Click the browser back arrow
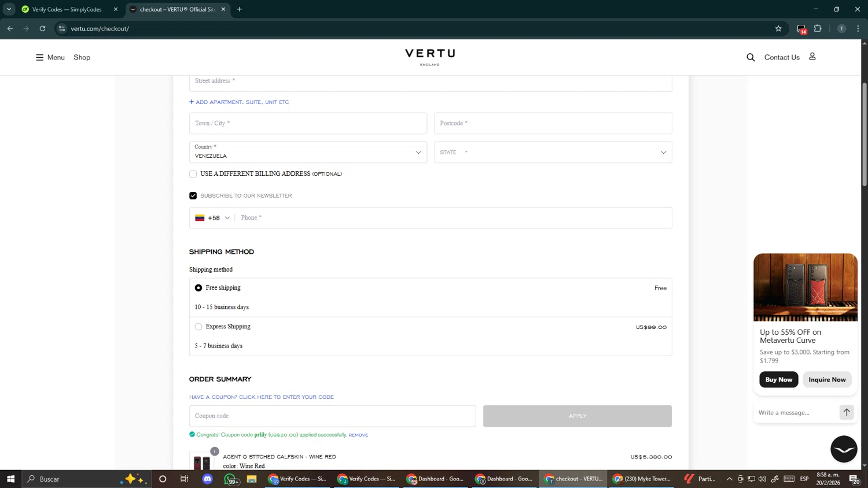The height and width of the screenshot is (488, 868). (10, 28)
